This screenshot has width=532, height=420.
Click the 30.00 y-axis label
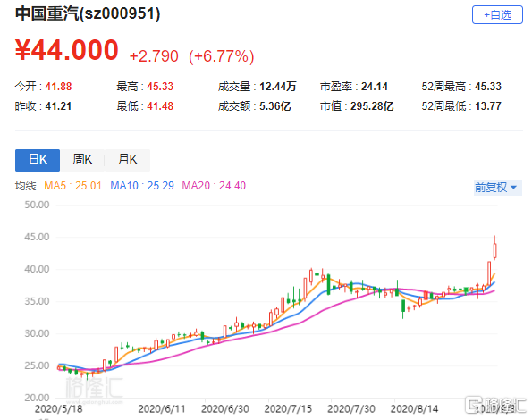(x=37, y=333)
